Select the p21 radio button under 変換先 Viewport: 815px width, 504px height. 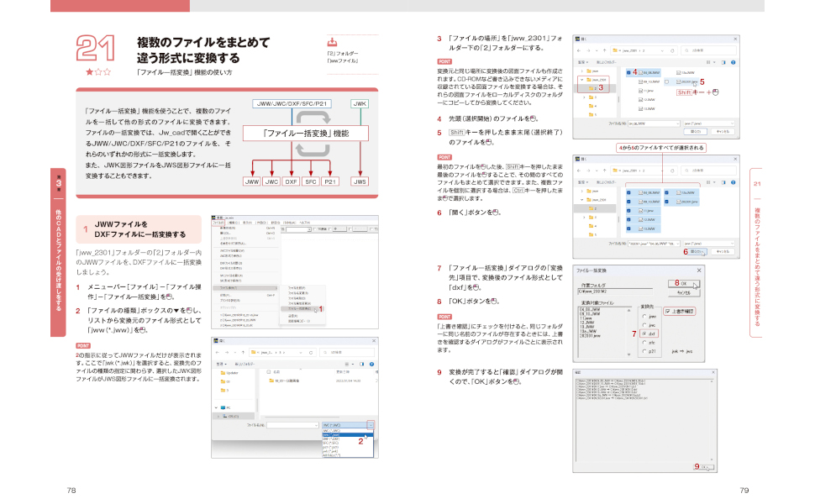[644, 351]
